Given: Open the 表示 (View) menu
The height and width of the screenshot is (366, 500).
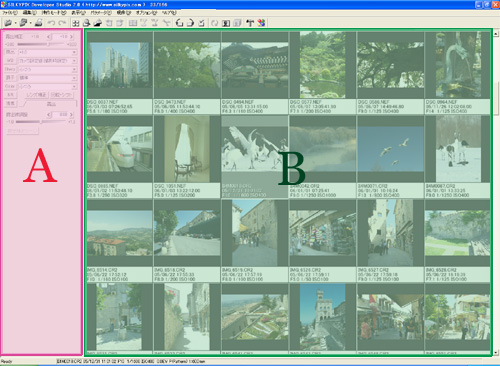Looking at the screenshot, I should pos(78,13).
